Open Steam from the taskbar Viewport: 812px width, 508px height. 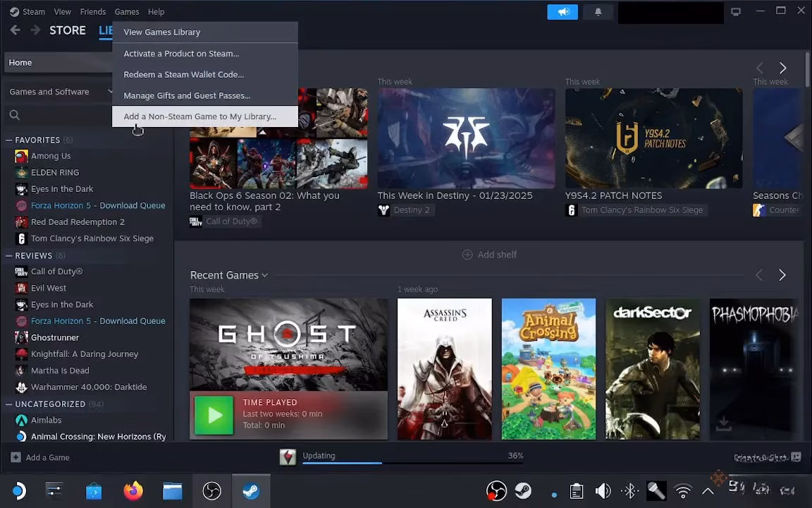pyautogui.click(x=251, y=490)
